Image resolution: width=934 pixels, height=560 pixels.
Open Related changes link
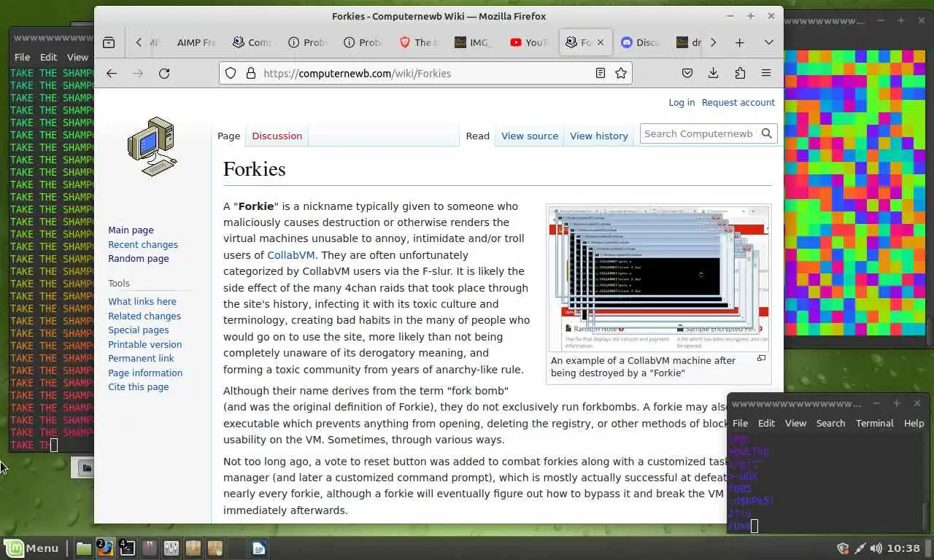(144, 316)
